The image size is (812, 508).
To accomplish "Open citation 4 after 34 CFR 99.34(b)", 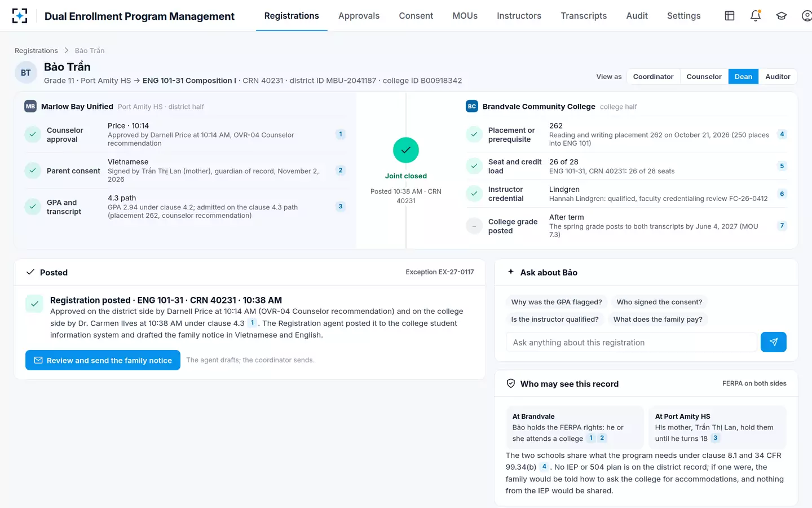I will point(544,467).
